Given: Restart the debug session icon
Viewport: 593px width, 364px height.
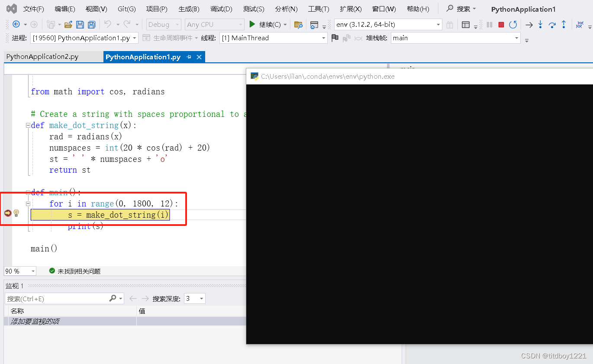Looking at the screenshot, I should [513, 24].
